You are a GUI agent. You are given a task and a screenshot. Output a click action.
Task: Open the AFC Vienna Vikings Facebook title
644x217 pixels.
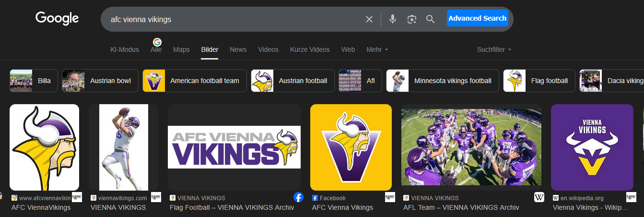coord(342,208)
